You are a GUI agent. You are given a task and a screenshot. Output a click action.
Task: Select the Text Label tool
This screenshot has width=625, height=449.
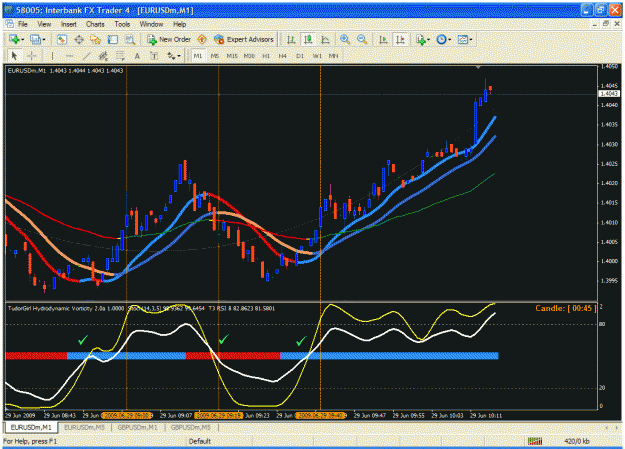coord(154,56)
